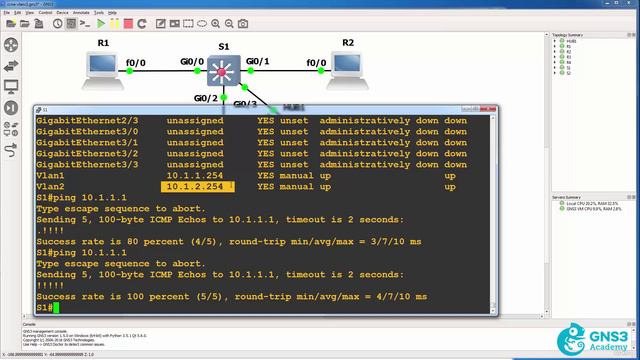Click the Save project as icon
The width and height of the screenshot is (640, 360).
(x=39, y=24)
